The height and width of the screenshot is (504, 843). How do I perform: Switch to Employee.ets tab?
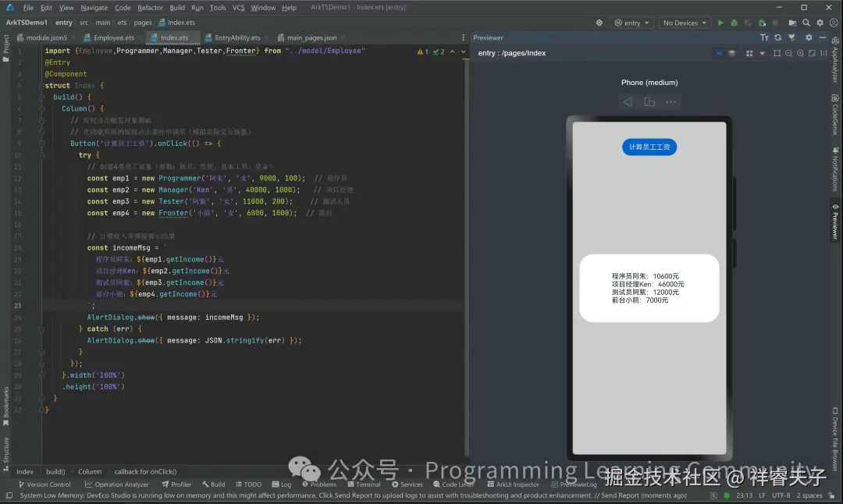(x=113, y=37)
